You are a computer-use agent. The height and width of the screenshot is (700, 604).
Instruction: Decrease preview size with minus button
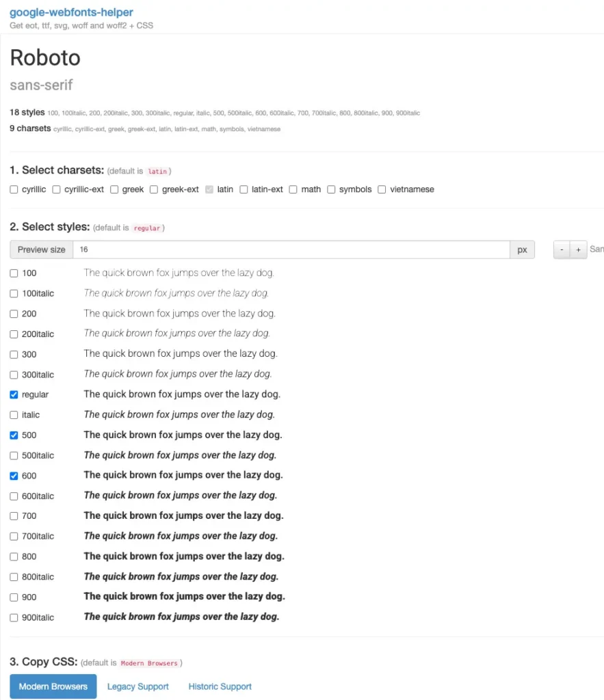click(561, 249)
